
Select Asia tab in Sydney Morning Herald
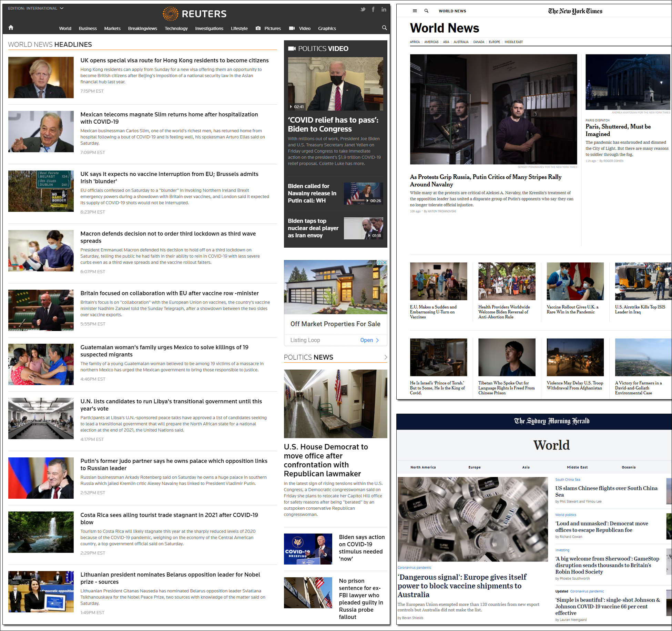pyautogui.click(x=526, y=467)
